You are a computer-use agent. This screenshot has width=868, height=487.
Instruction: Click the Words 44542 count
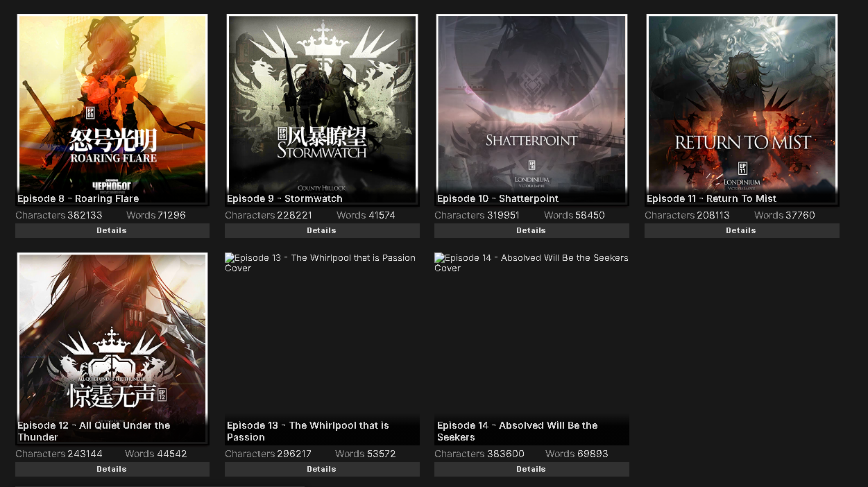click(x=156, y=454)
